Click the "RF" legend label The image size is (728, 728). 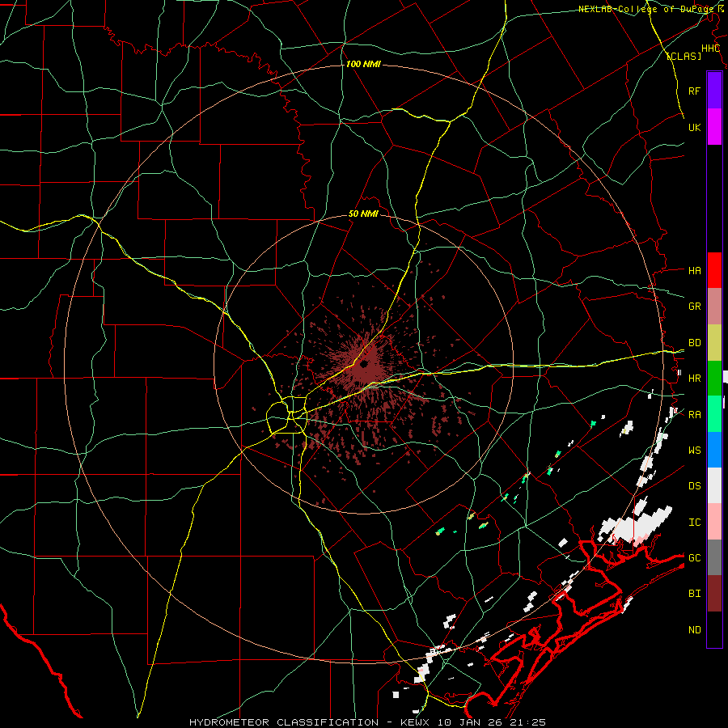(x=694, y=91)
